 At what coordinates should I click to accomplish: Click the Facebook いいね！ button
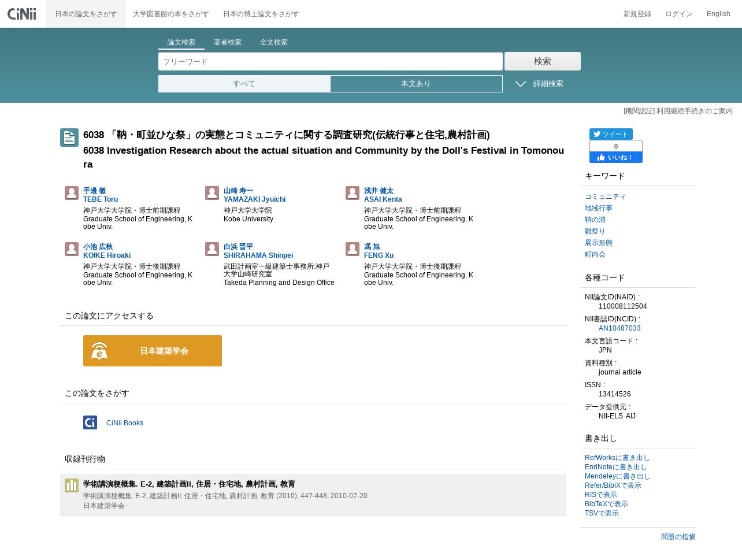(616, 157)
